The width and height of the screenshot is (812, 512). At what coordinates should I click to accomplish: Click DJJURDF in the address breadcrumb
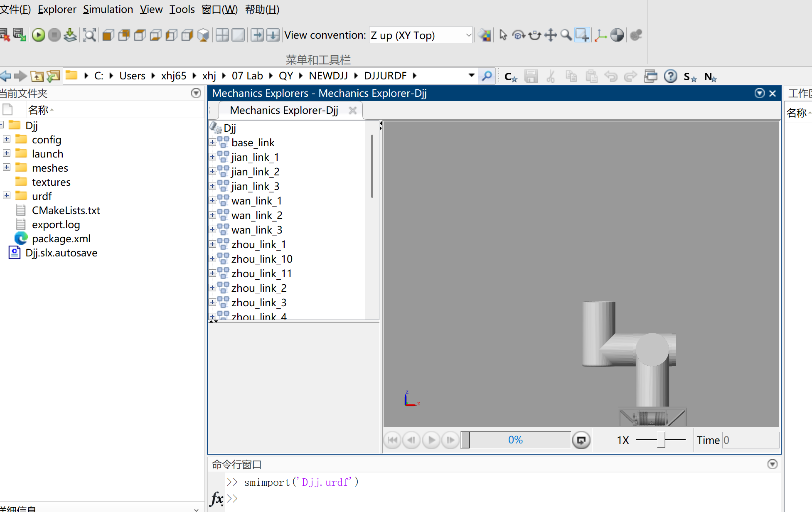click(385, 75)
